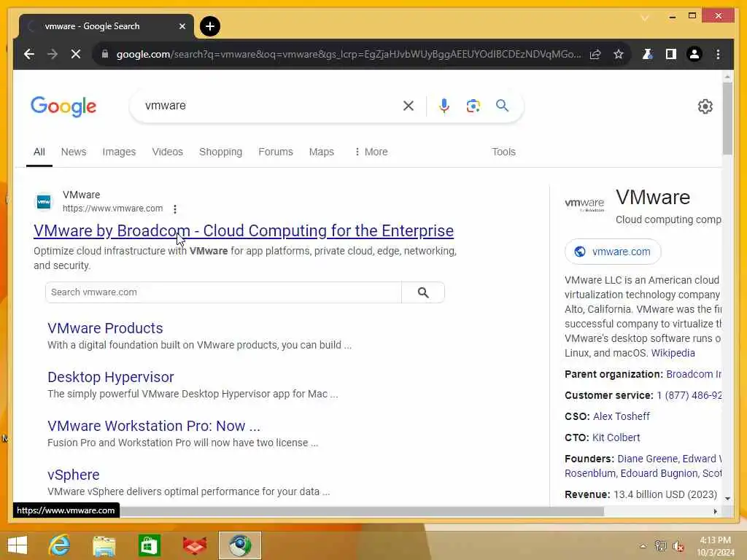747x560 pixels.
Task: Open Google quick settings gear
Action: (705, 106)
